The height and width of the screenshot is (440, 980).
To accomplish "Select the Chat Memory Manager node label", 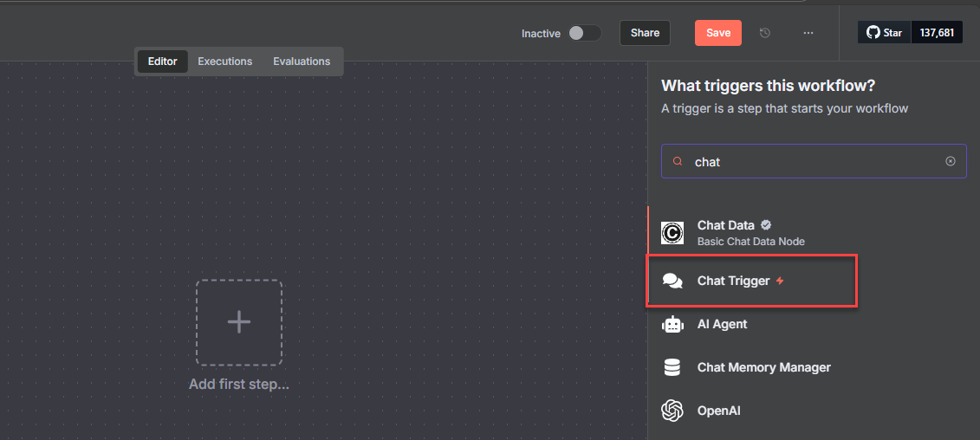I will tap(763, 367).
